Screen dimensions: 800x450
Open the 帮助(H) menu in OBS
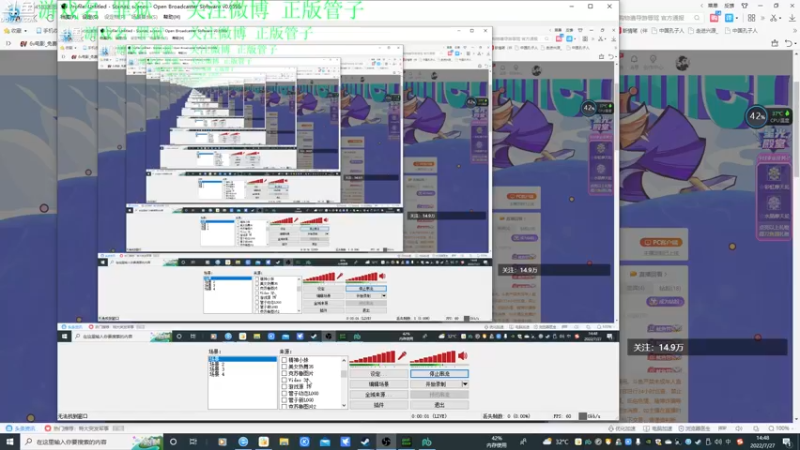pos(171,17)
